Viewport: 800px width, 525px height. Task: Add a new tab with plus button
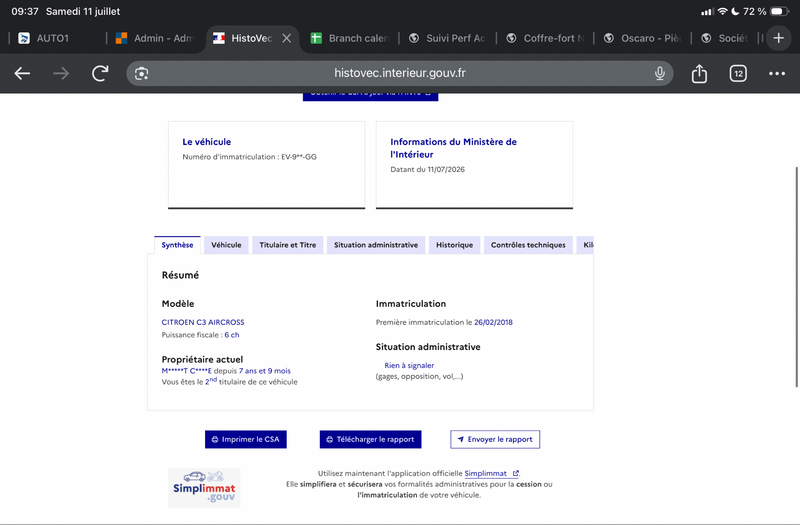[779, 38]
